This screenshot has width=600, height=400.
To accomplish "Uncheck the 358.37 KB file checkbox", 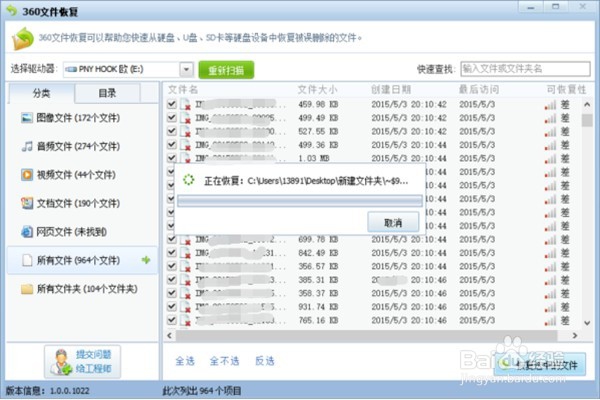I will click(x=172, y=293).
